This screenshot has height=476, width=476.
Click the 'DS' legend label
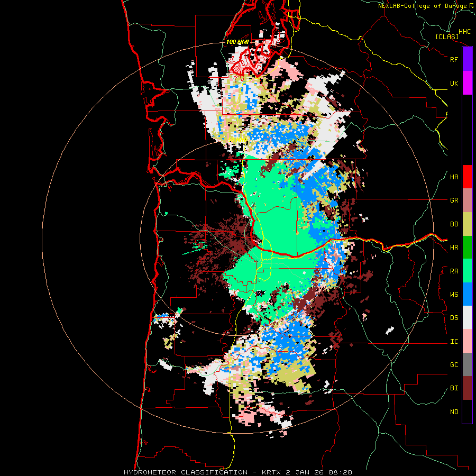[454, 318]
